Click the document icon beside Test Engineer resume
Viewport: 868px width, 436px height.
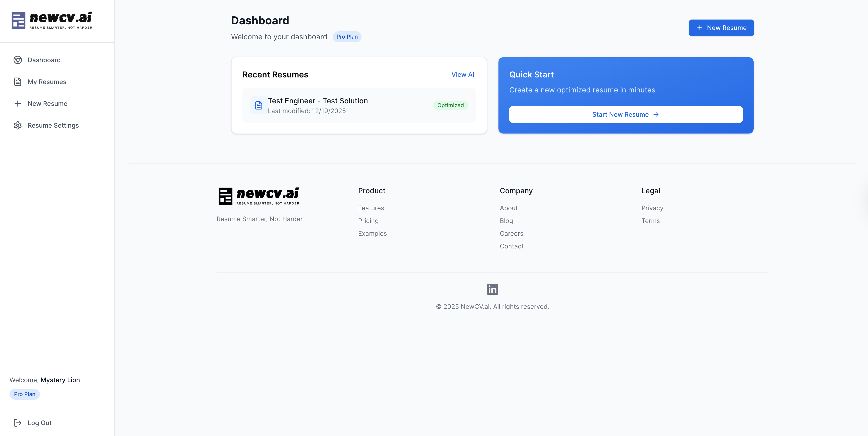click(x=258, y=105)
